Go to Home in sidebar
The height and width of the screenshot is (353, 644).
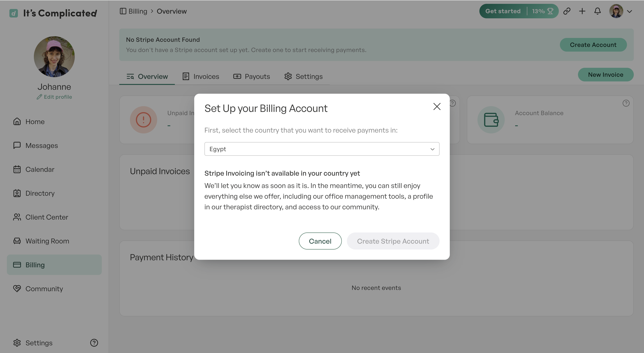[x=54, y=122]
